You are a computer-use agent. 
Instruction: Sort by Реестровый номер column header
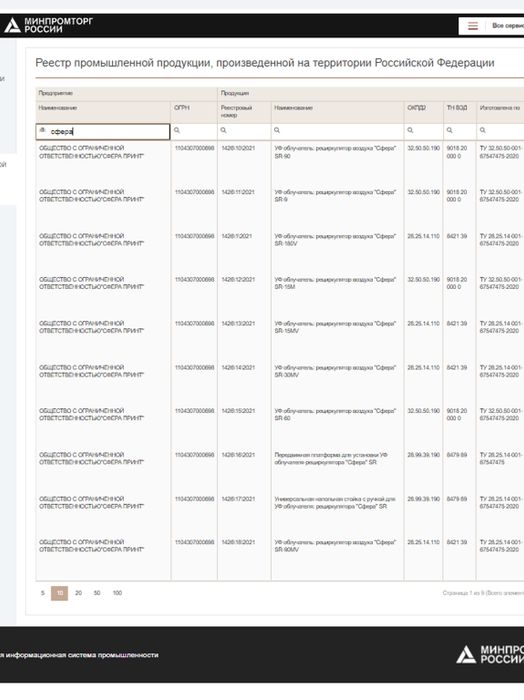(237, 111)
